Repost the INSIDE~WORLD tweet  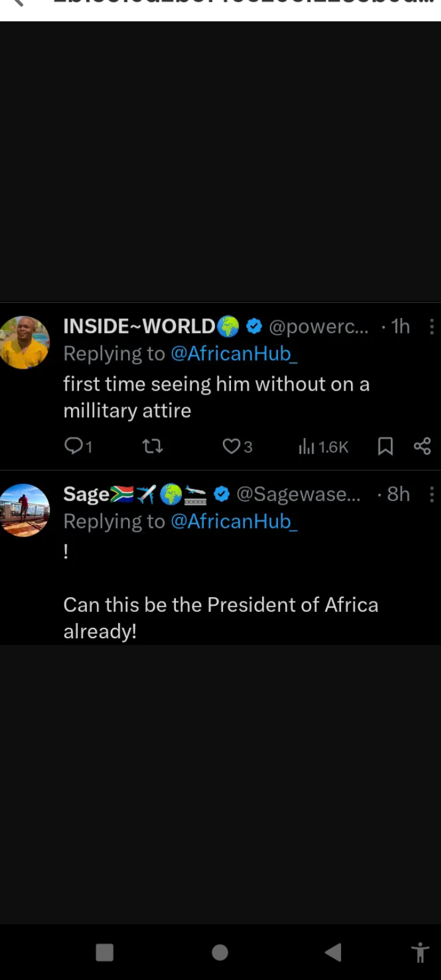153,446
